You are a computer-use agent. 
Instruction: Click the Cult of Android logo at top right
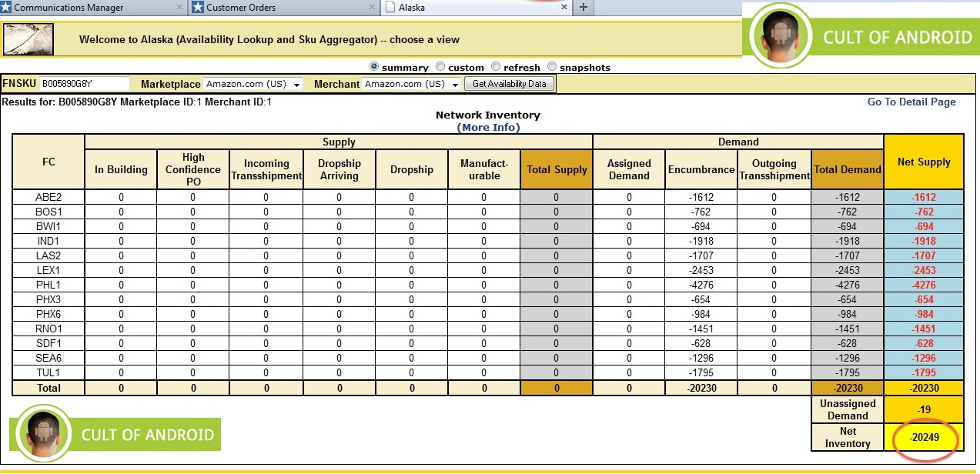point(861,36)
